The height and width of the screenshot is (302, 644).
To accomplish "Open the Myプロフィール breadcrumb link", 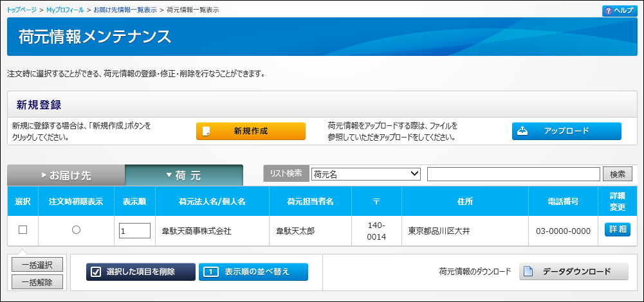I will (64, 10).
